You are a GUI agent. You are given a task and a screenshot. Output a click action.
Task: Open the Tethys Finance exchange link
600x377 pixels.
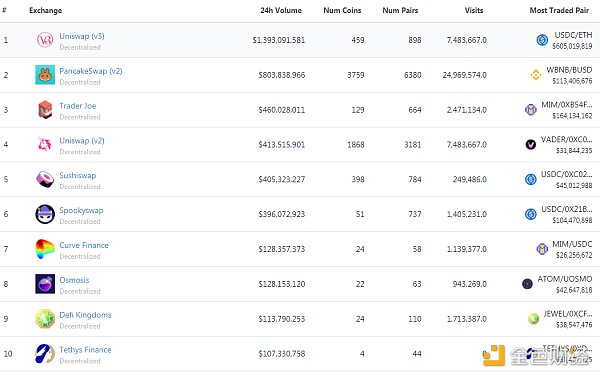(x=85, y=349)
